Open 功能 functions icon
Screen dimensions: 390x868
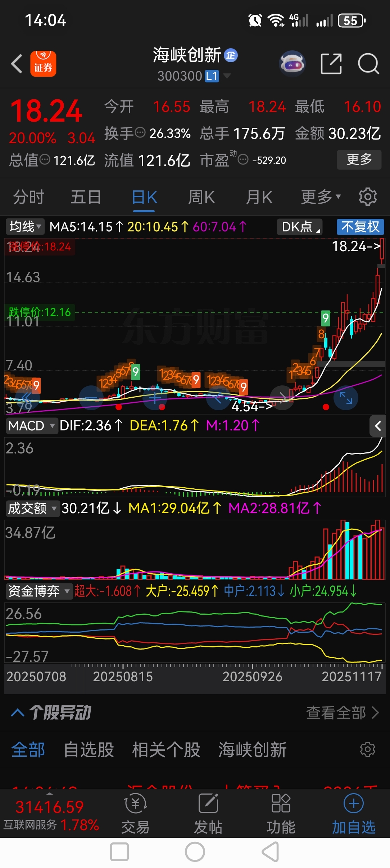pyautogui.click(x=281, y=814)
